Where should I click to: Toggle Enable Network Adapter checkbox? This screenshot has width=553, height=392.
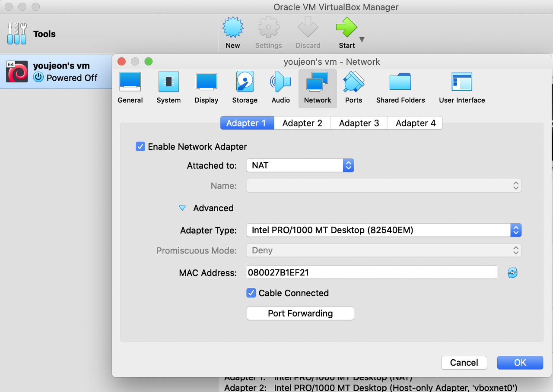click(140, 146)
